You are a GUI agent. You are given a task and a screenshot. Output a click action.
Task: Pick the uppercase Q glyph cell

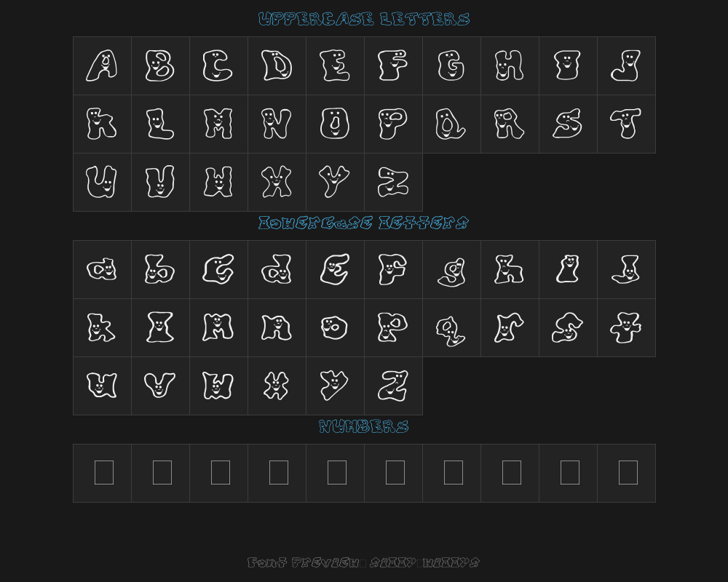451,124
